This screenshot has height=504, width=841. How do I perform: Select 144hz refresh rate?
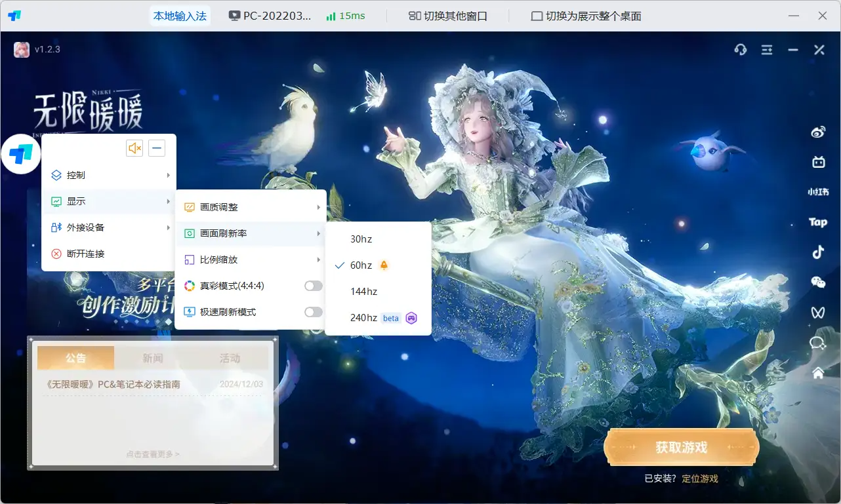(x=378, y=292)
